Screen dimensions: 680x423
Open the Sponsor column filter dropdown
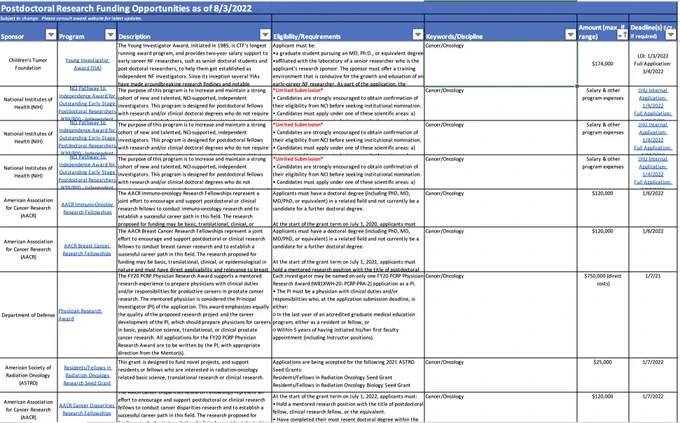51,35
